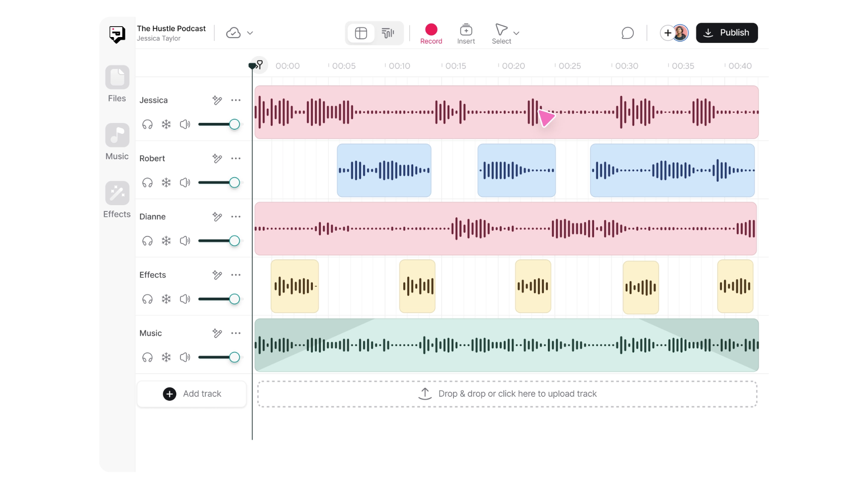Expand the cloud sync dropdown arrow
This screenshot has height=488, width=868.
pos(250,33)
